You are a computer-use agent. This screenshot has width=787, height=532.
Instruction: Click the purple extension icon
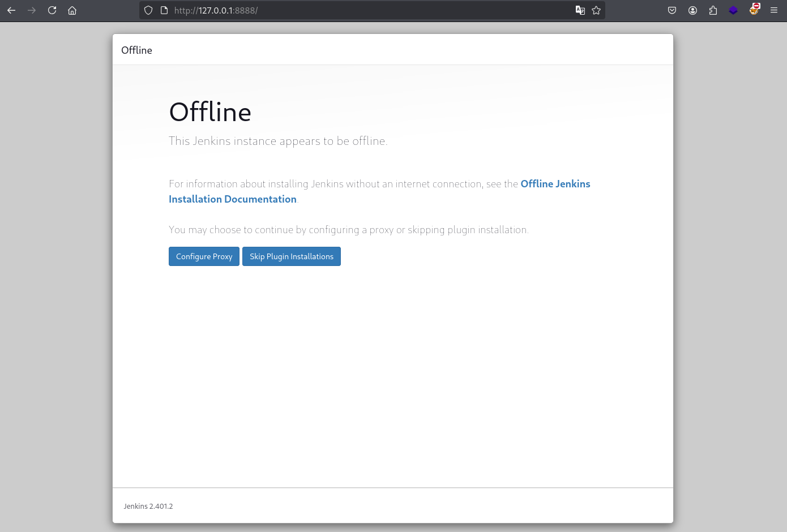(733, 10)
